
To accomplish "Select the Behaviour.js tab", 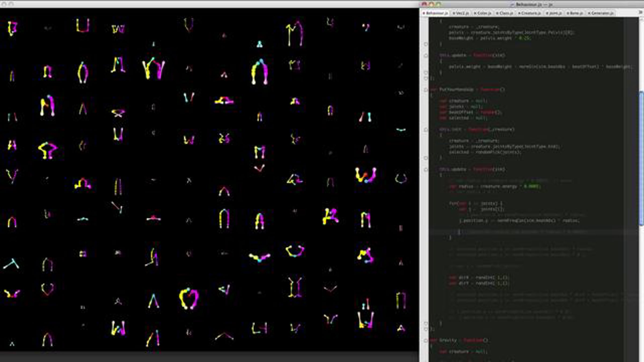I will point(437,13).
